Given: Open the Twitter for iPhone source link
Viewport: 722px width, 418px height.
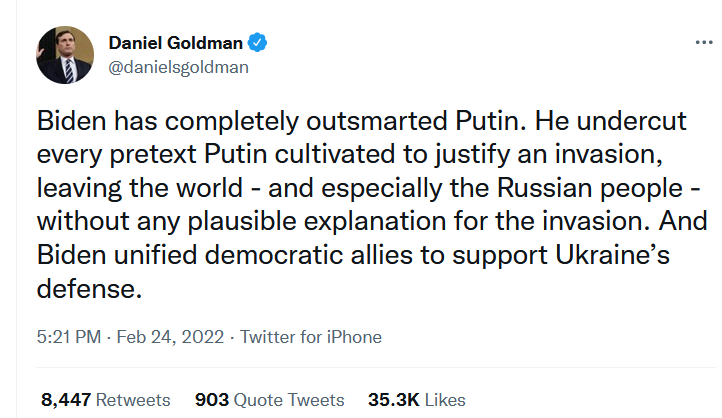Looking at the screenshot, I should pyautogui.click(x=311, y=337).
